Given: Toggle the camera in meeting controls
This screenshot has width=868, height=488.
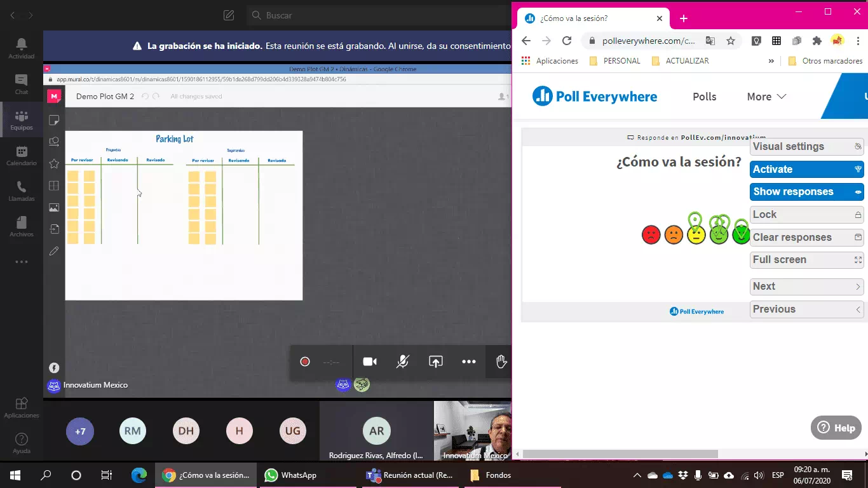Looking at the screenshot, I should 370,362.
